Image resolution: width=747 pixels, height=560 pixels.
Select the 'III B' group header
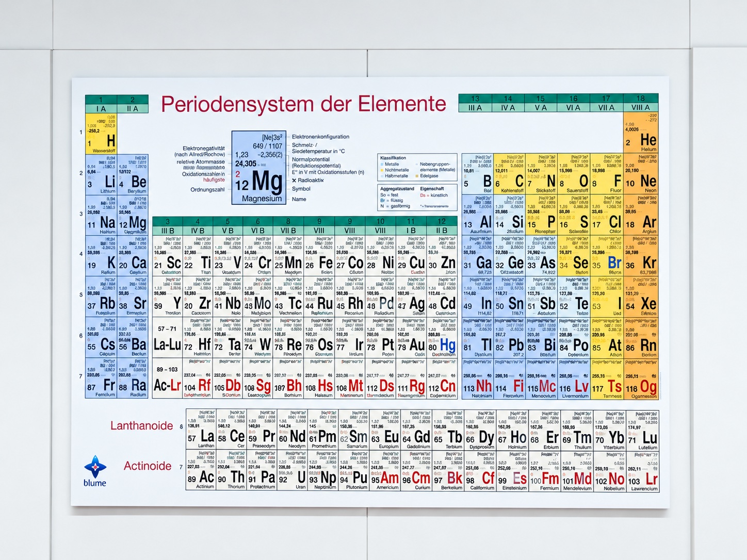(x=168, y=230)
